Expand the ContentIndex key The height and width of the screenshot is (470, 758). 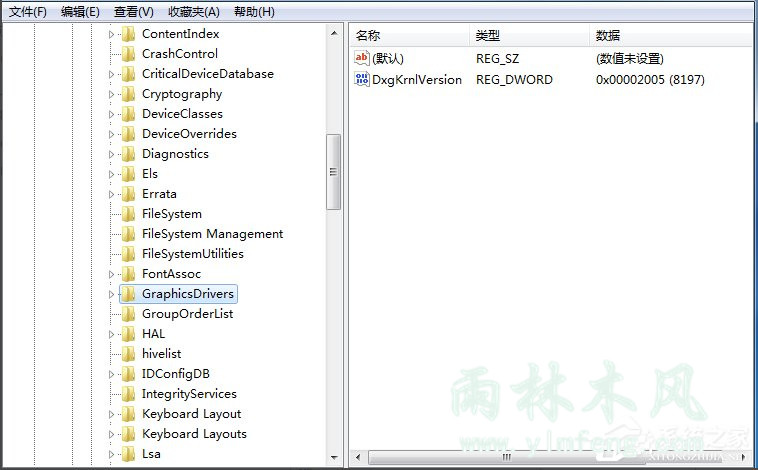111,34
